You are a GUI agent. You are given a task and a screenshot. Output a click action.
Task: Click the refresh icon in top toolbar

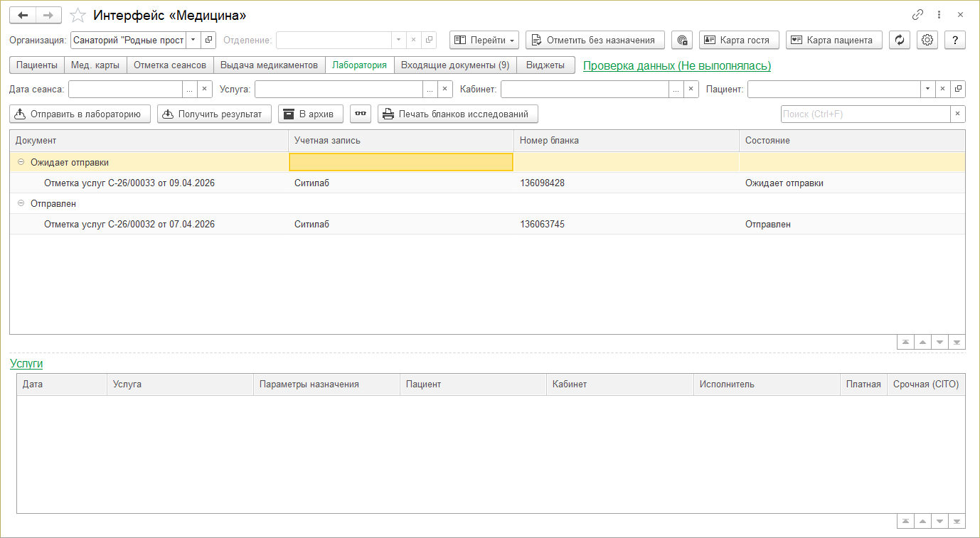[x=900, y=41]
